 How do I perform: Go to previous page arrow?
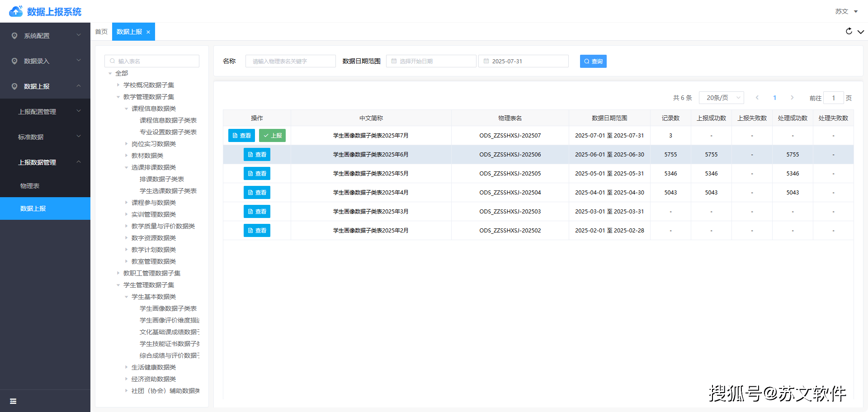(x=757, y=98)
